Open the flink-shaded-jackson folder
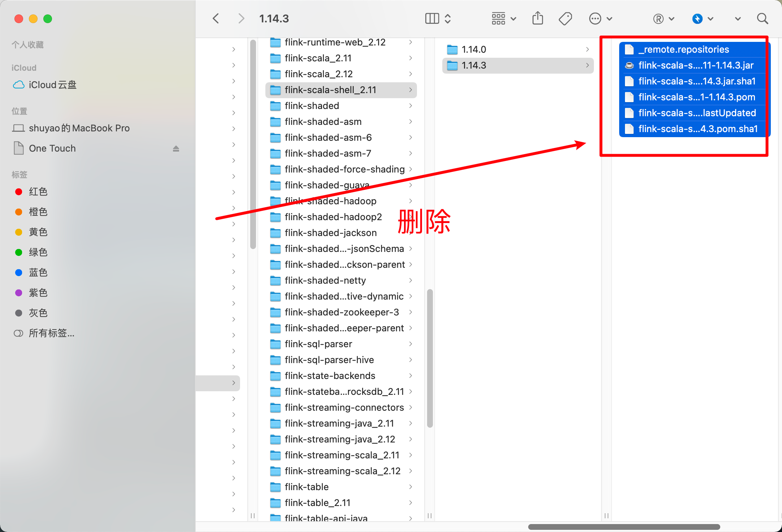This screenshot has width=782, height=532. (341, 233)
